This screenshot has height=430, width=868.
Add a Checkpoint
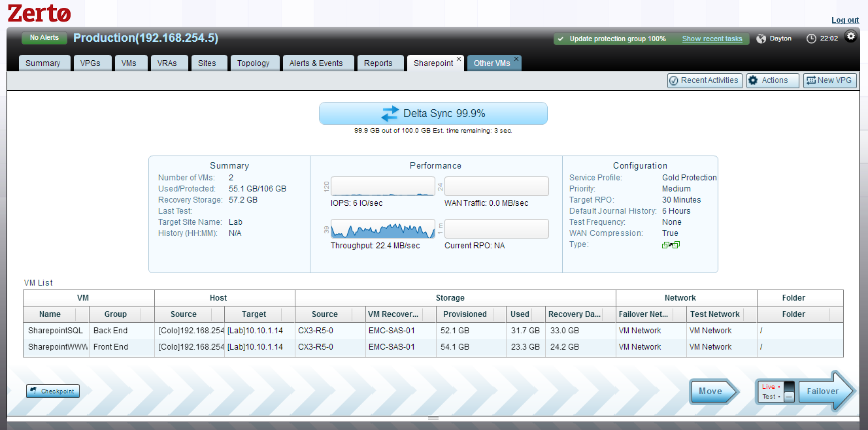click(x=53, y=391)
